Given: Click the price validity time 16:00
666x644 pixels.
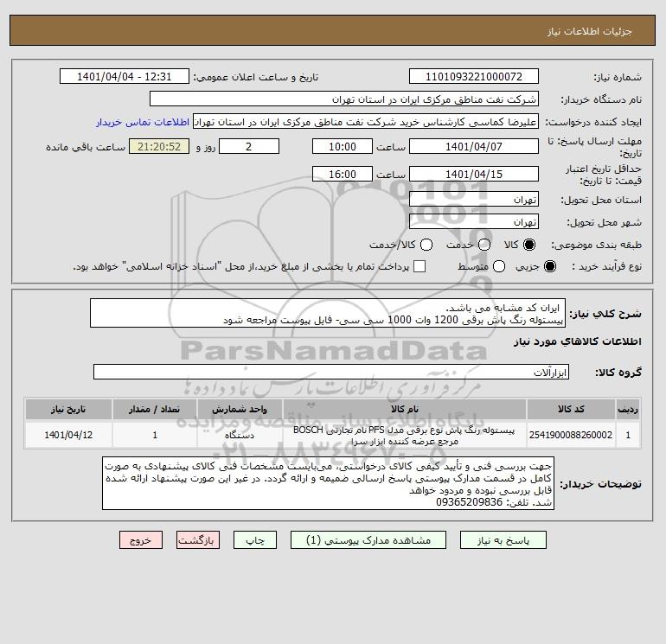Looking at the screenshot, I should [343, 174].
